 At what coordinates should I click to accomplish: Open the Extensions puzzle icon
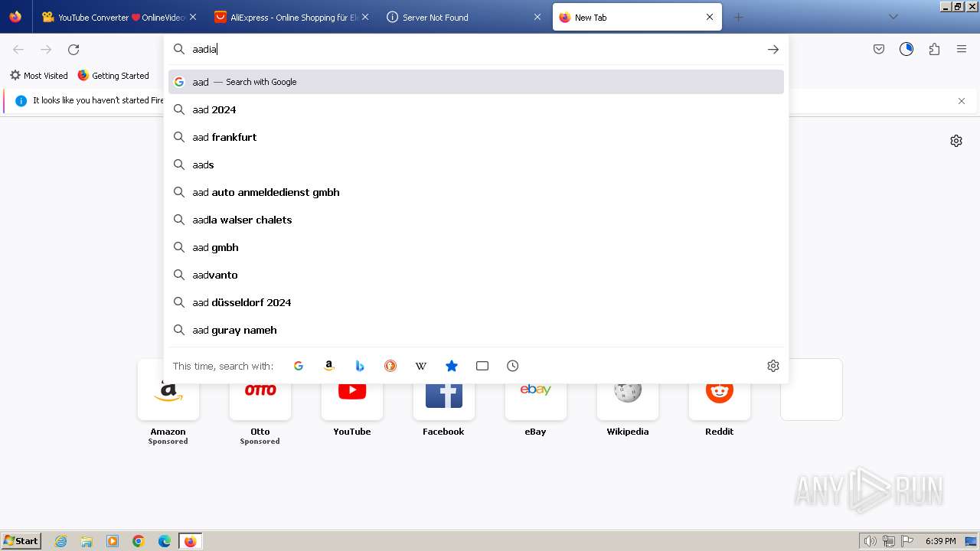pyautogui.click(x=934, y=49)
